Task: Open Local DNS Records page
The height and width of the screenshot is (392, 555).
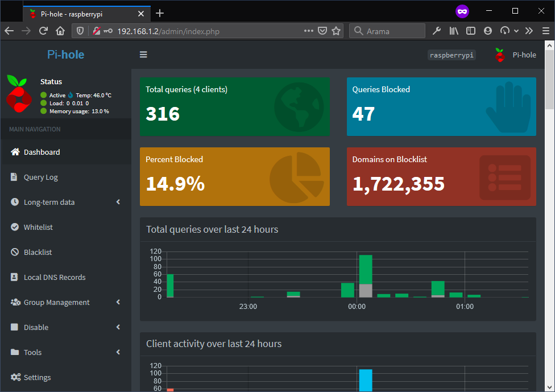Action: (66, 277)
